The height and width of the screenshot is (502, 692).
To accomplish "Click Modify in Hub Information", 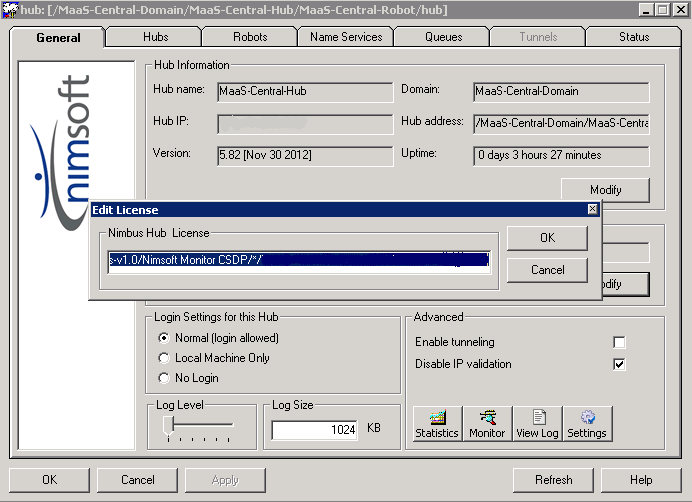I will point(606,190).
